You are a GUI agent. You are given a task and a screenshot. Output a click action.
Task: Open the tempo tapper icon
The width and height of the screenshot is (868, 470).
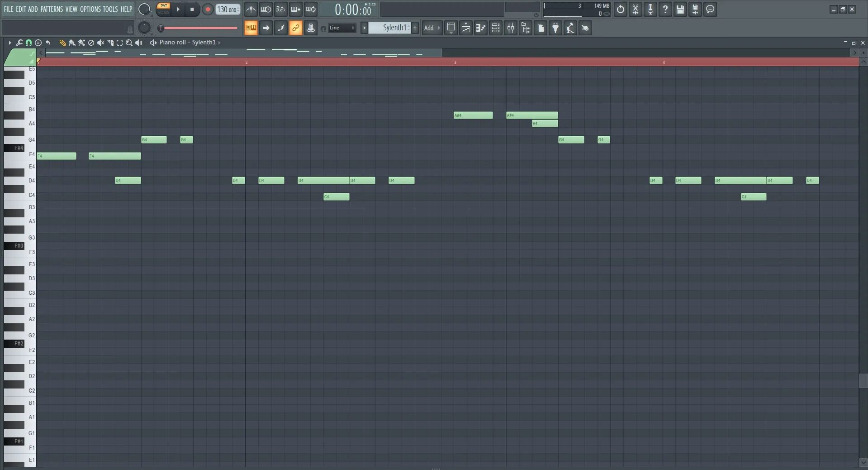[570, 28]
